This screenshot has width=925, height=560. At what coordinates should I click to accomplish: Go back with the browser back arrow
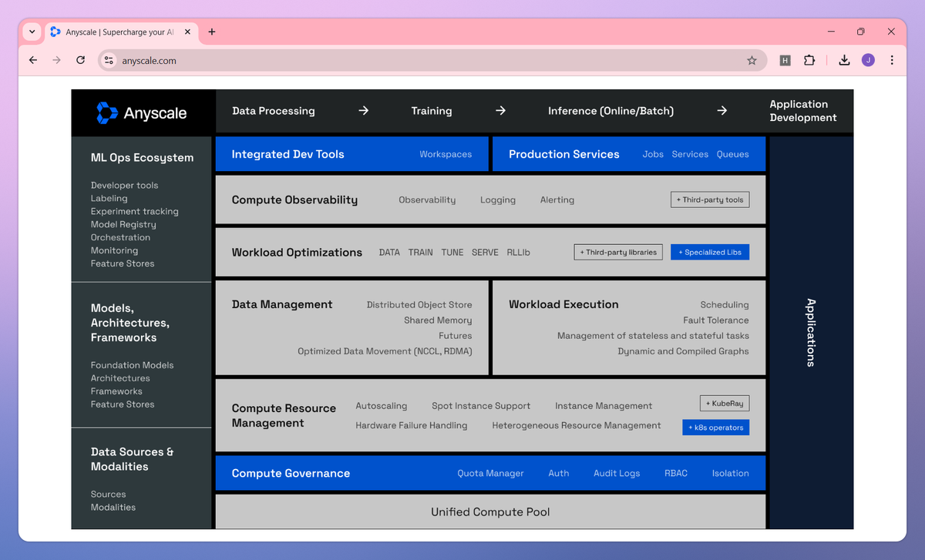tap(32, 60)
